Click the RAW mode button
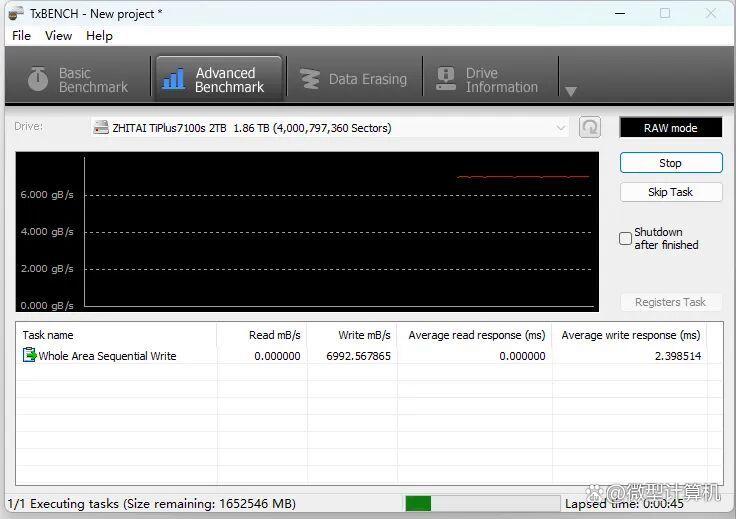 coord(671,128)
